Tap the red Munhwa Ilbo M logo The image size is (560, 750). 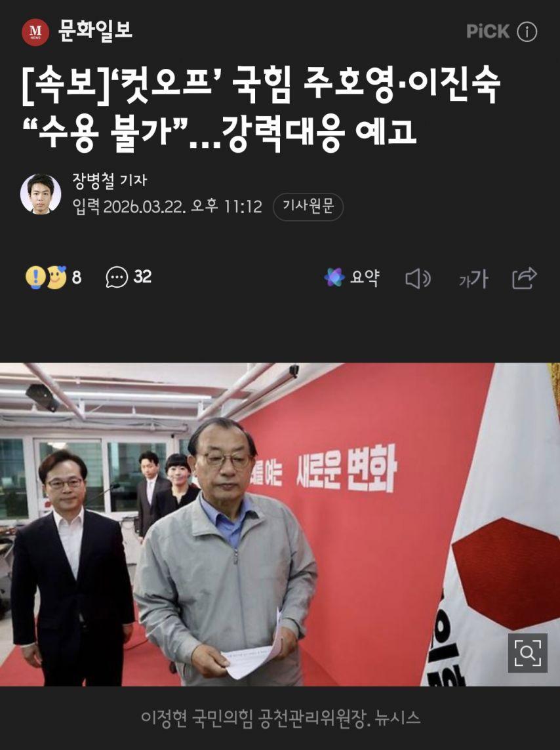(35, 32)
